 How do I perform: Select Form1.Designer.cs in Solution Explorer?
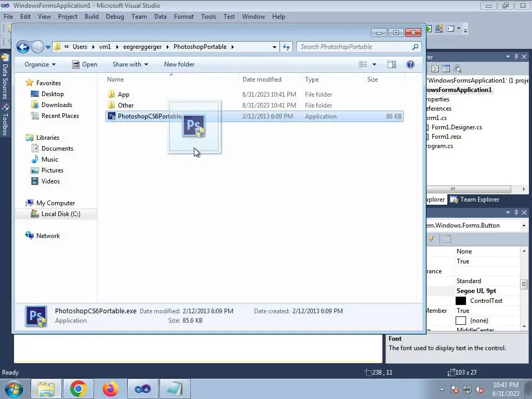pos(456,127)
